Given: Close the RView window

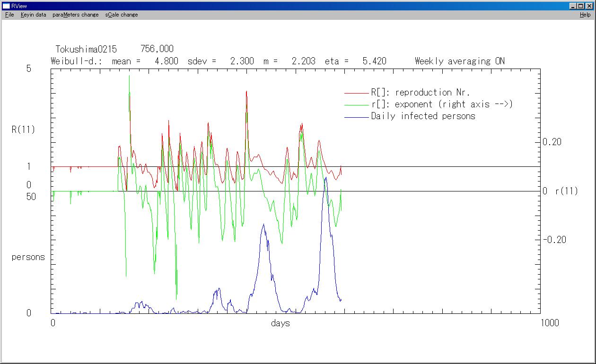Looking at the screenshot, I should 589,6.
